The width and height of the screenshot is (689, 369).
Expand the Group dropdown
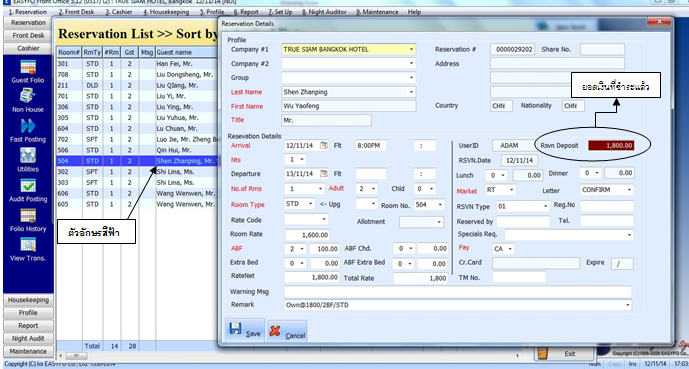[x=411, y=78]
